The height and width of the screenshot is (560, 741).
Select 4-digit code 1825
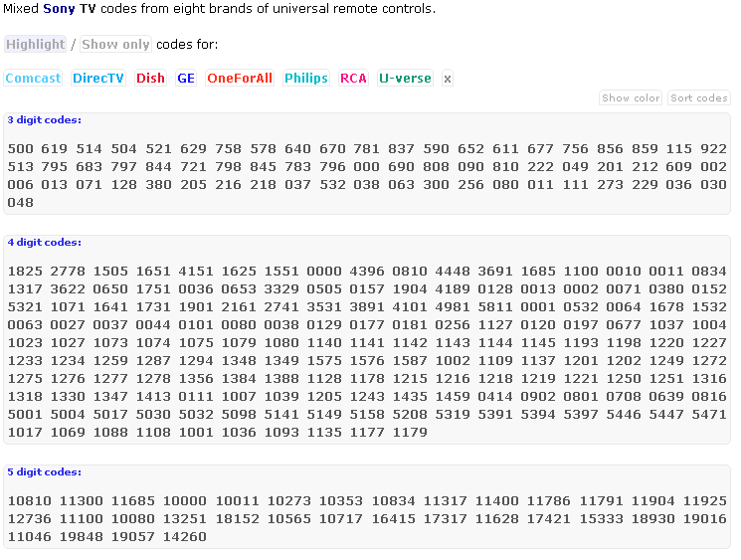point(25,272)
